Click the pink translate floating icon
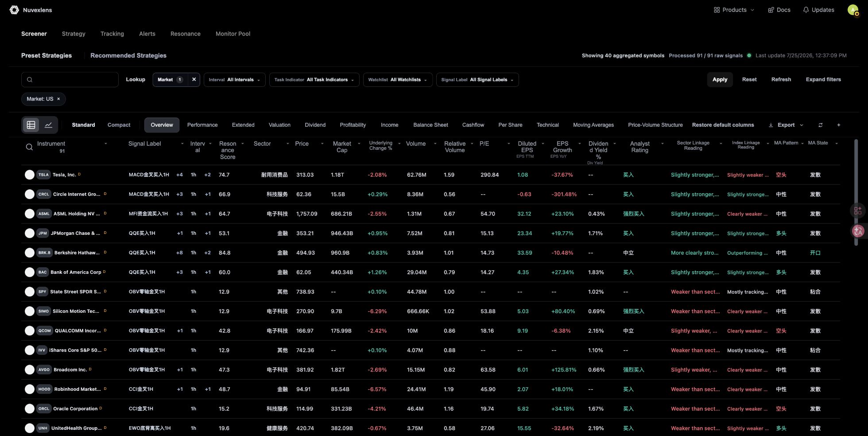Viewport: 868px width, 436px height. click(858, 231)
